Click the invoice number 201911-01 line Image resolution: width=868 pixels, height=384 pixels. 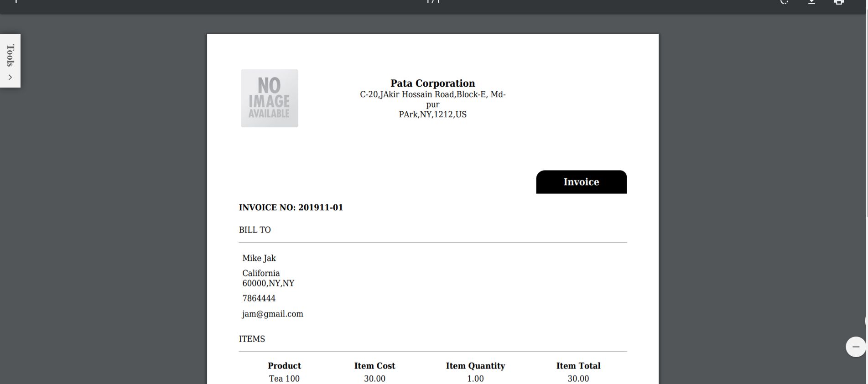tap(291, 208)
